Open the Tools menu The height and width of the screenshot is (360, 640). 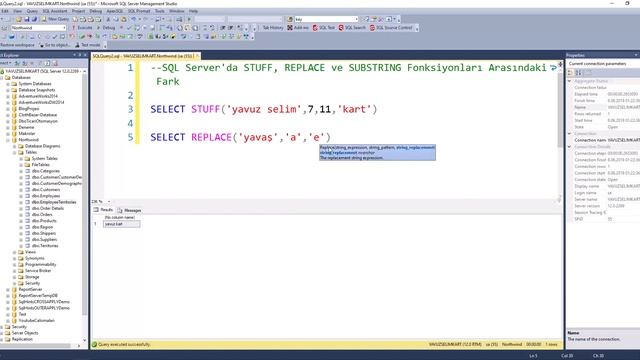160,11
